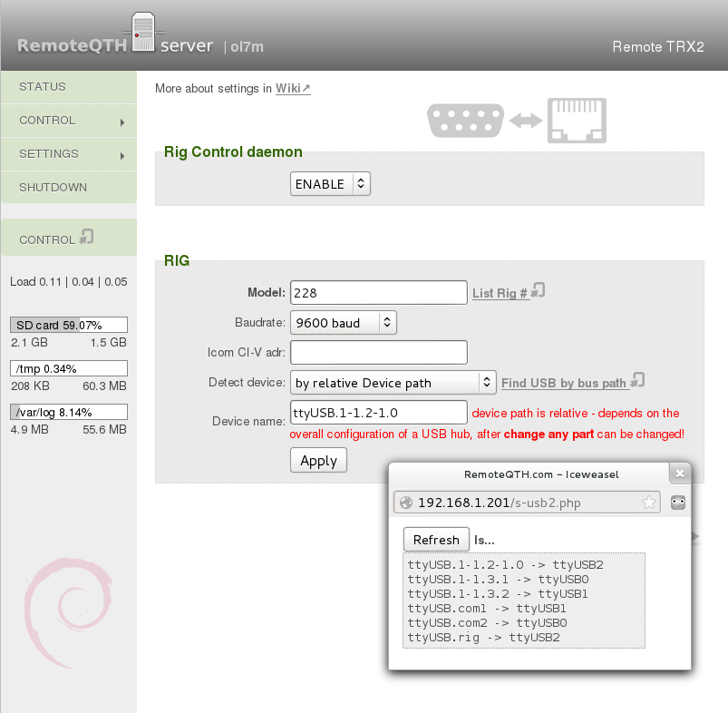The image size is (728, 713).
Task: Click the /var/log 8.14% usage bar
Action: click(x=69, y=412)
